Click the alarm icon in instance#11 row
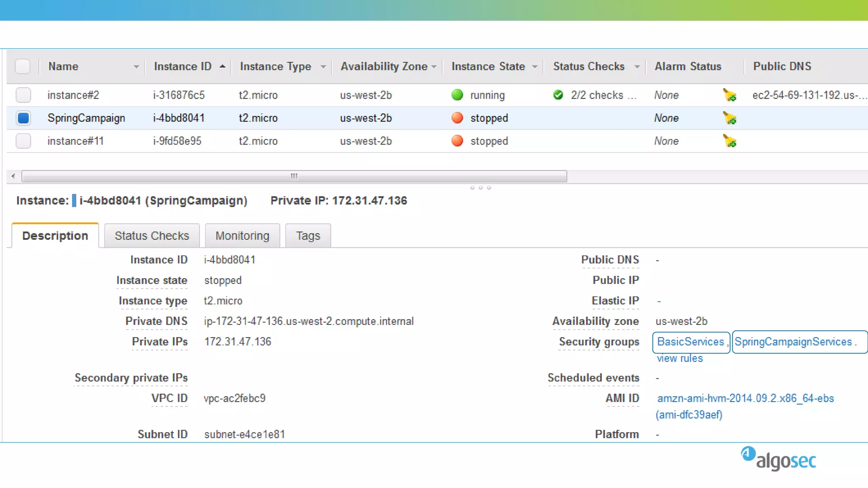868x488 pixels. 729,141
